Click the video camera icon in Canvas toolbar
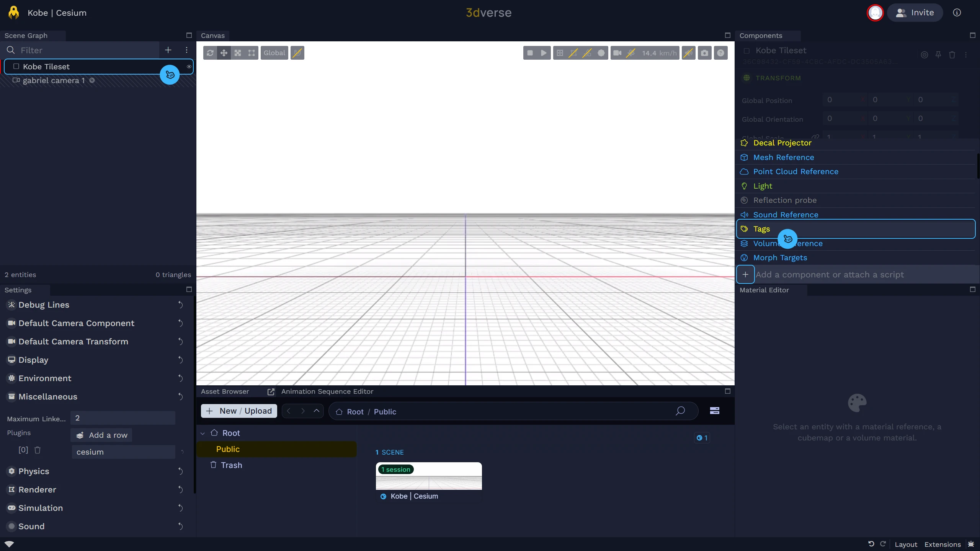This screenshot has height=551, width=980. pos(617,53)
